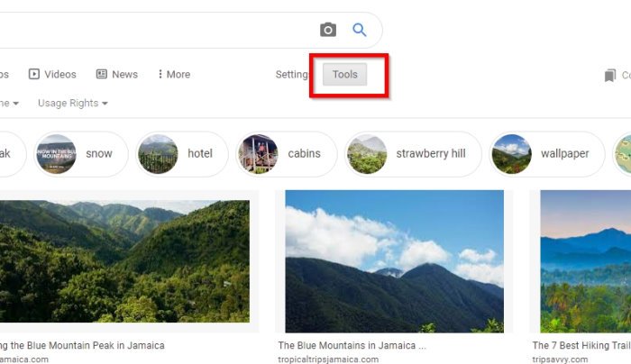Click inside the search text field
This screenshot has width=631, height=364.
(x=157, y=30)
